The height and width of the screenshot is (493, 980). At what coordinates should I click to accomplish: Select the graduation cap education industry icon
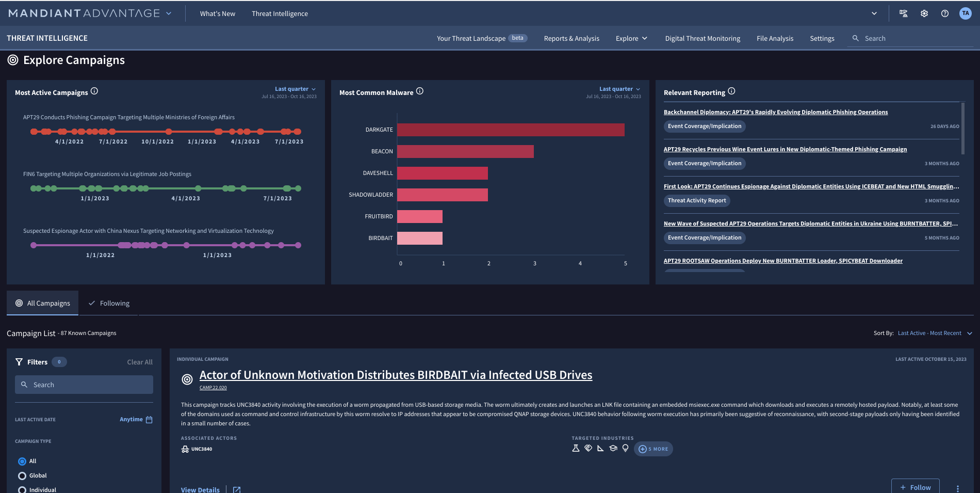coord(613,448)
